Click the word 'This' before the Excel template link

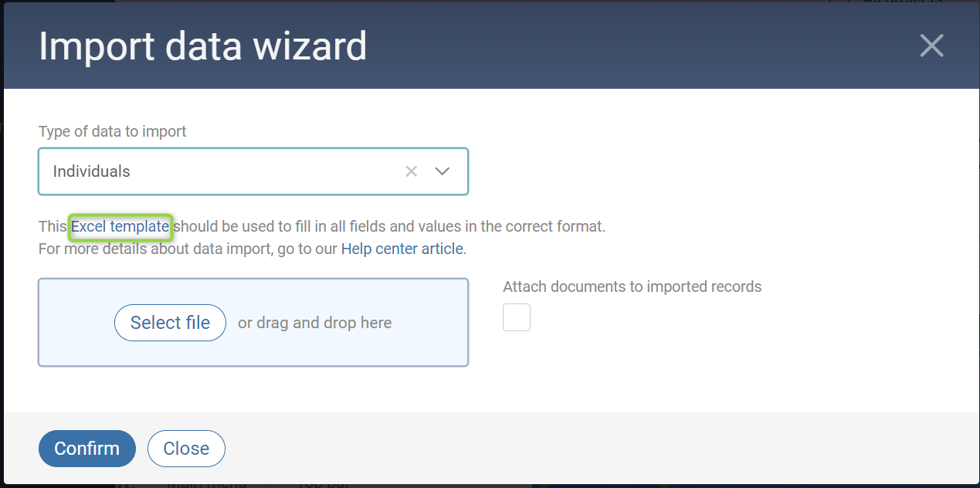(53, 226)
